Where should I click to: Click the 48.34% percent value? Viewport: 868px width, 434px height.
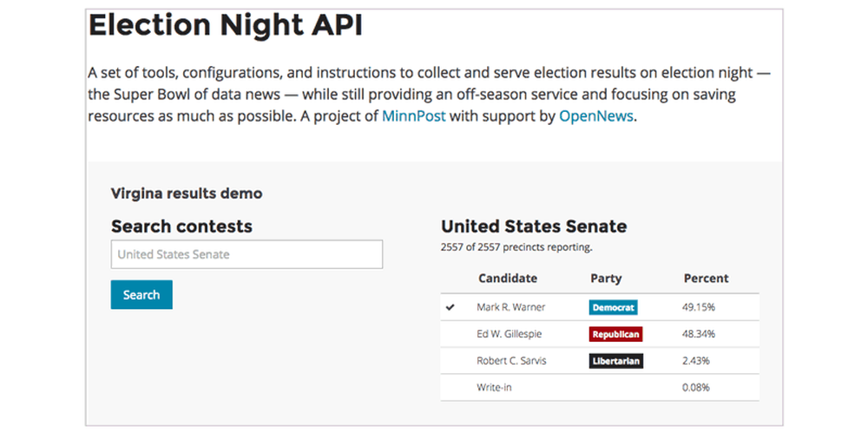coord(699,334)
